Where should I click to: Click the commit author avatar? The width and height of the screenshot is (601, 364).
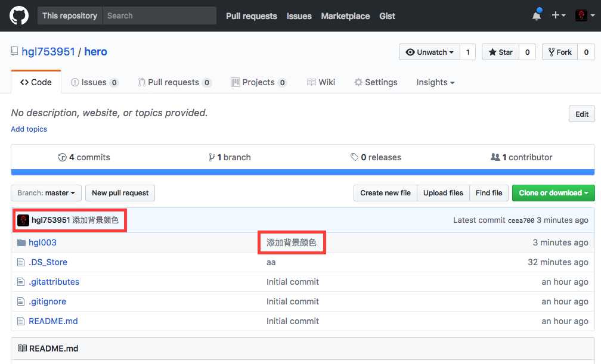pyautogui.click(x=23, y=220)
